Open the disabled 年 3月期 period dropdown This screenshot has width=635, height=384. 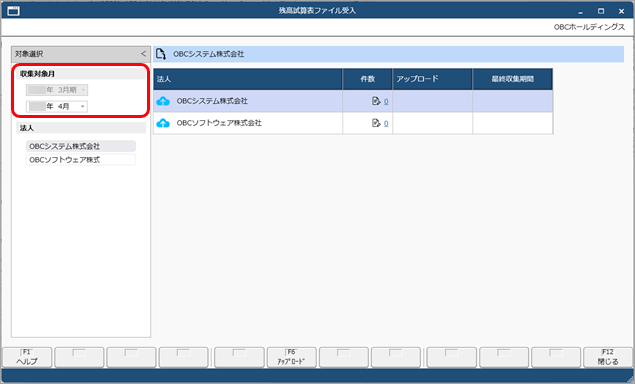pos(57,90)
